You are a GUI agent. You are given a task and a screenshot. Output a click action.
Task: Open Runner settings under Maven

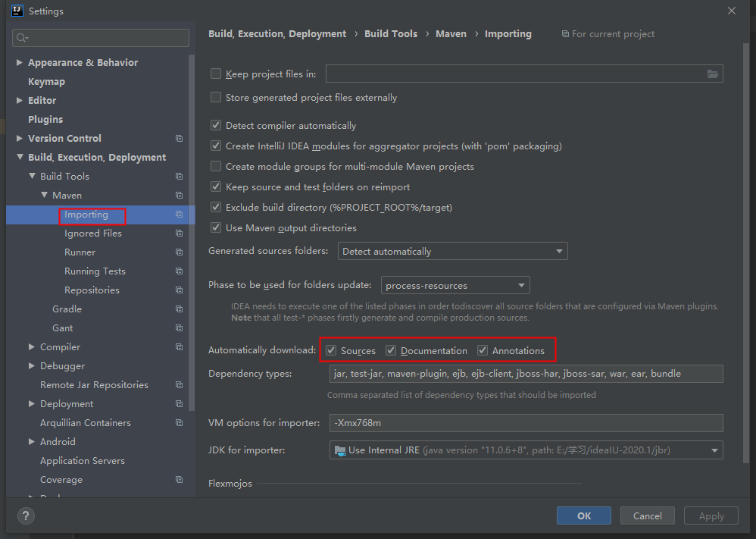coord(80,252)
